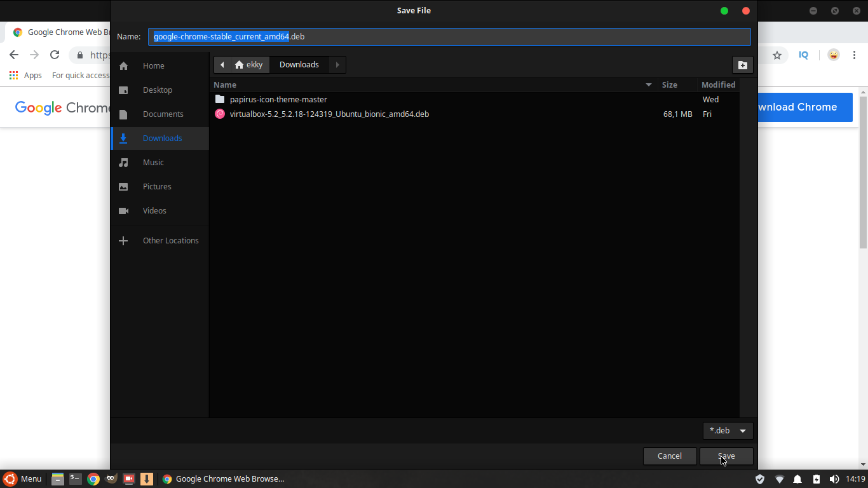Open the security shield tray icon
Image resolution: width=868 pixels, height=488 pixels.
(x=760, y=479)
